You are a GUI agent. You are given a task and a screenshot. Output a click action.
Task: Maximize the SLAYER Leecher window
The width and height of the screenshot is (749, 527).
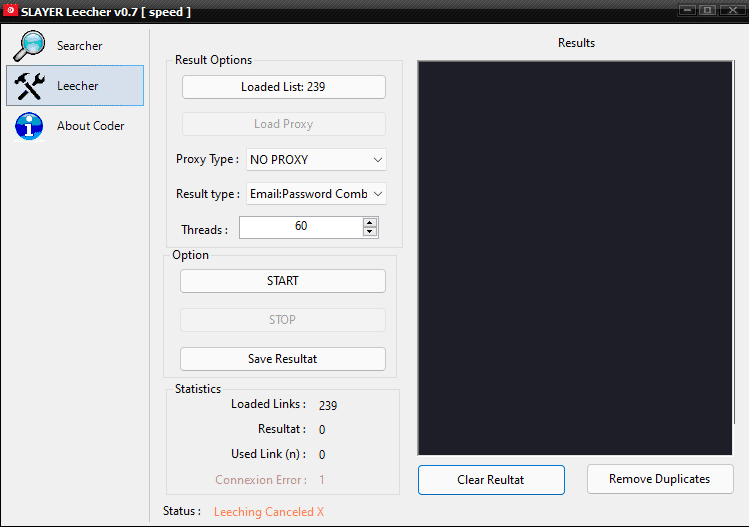[x=708, y=10]
